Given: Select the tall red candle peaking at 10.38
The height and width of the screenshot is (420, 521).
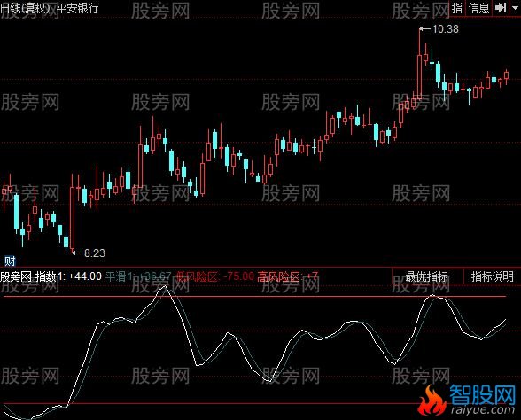Looking at the screenshot, I should (x=420, y=63).
